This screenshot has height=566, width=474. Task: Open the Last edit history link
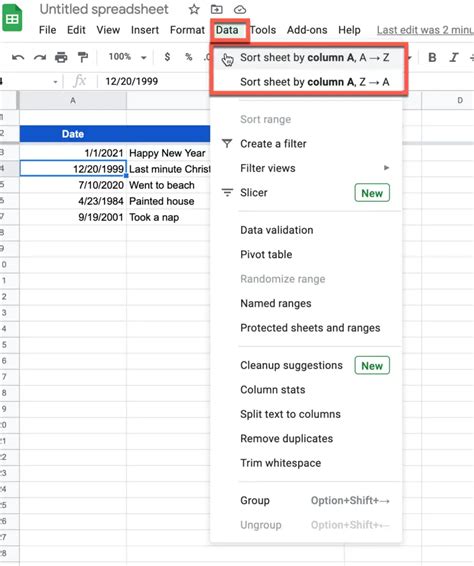(425, 30)
